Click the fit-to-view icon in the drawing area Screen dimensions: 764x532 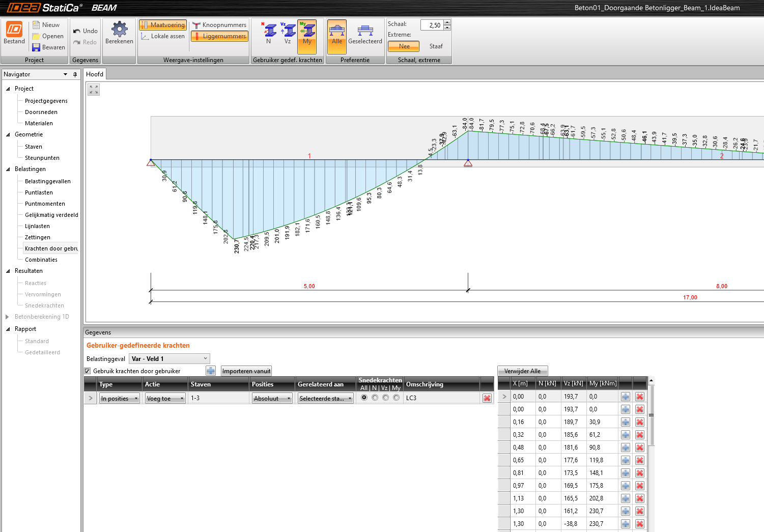[94, 90]
